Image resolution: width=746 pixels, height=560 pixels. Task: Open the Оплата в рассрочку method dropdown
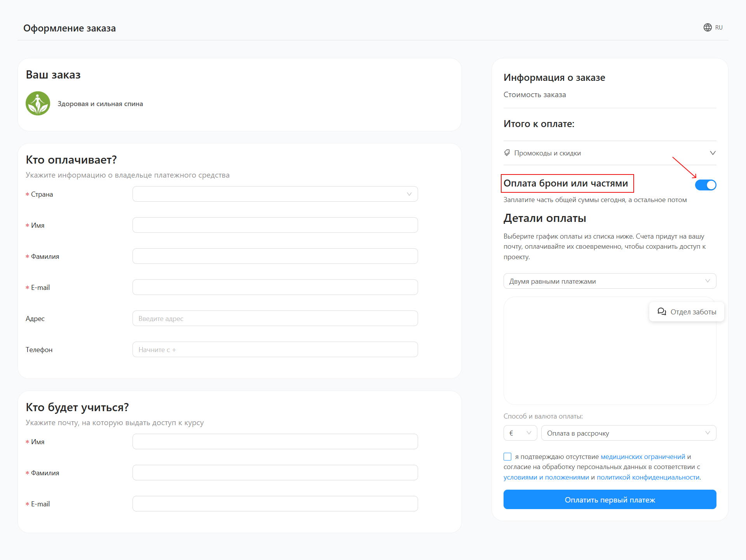tap(628, 433)
